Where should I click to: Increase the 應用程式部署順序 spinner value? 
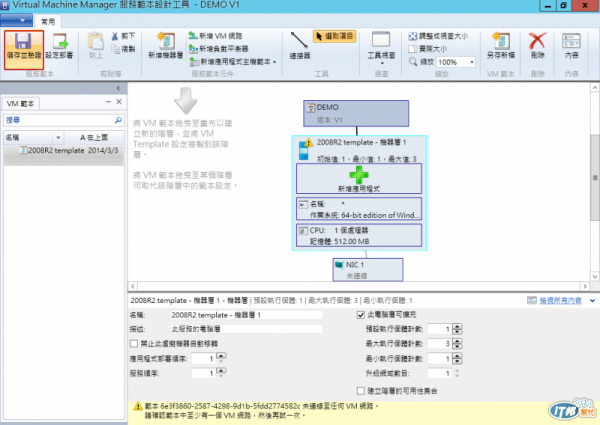tap(221, 356)
